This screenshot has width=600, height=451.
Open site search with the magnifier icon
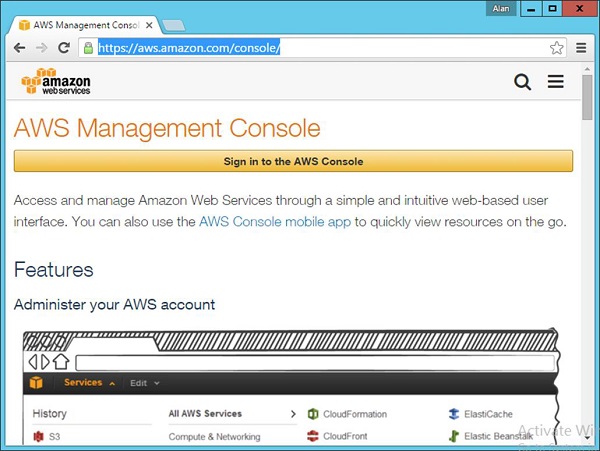pyautogui.click(x=522, y=82)
